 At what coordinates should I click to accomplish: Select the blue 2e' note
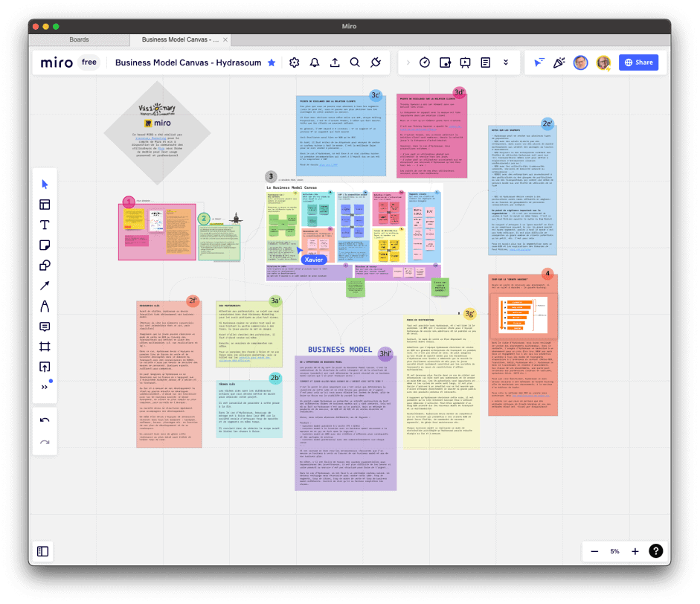(x=522, y=190)
